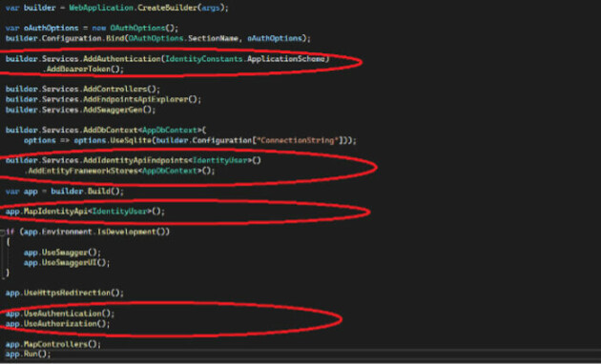Click the options.UseSqlite ConnectionString line
This screenshot has height=364, width=601.
click(190, 140)
